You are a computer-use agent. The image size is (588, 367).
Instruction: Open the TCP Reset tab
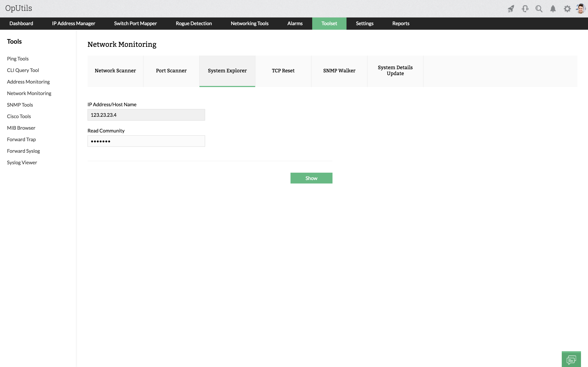point(283,71)
